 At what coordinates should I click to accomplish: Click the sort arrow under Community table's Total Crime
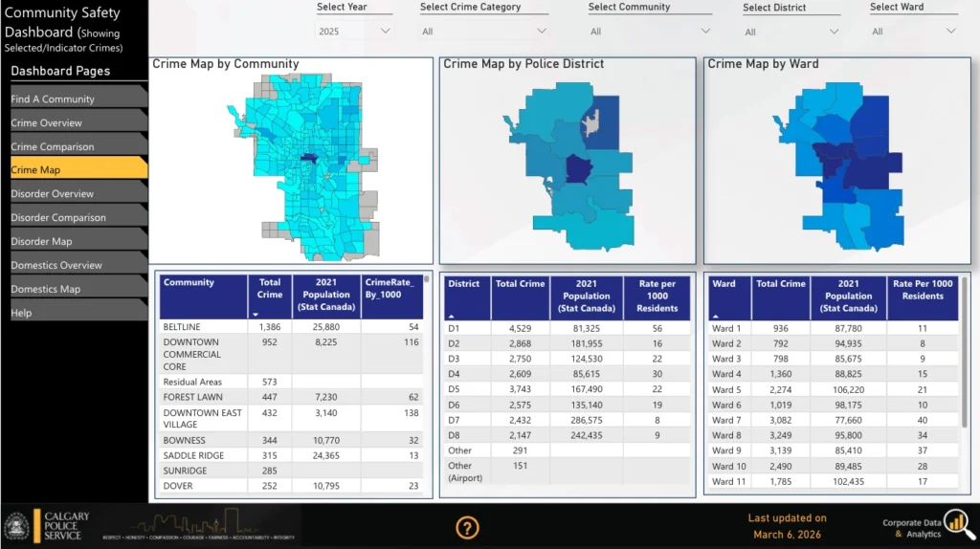[256, 314]
